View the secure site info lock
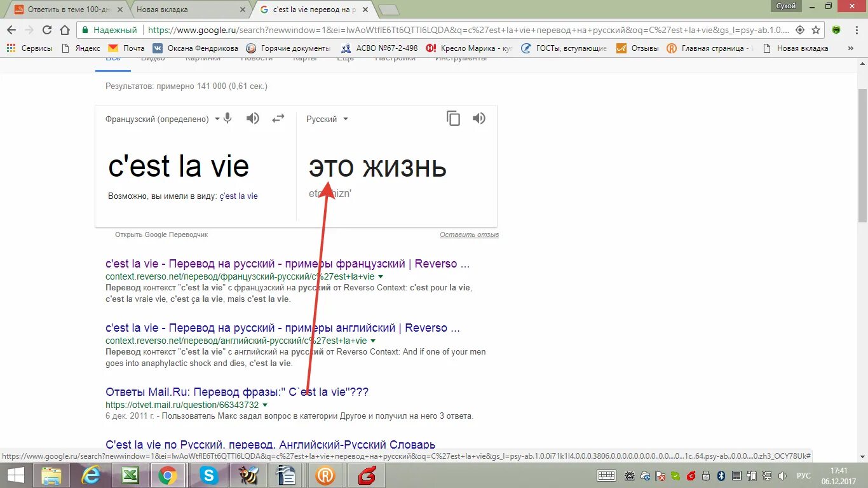Viewport: 868px width, 488px height. (85, 30)
